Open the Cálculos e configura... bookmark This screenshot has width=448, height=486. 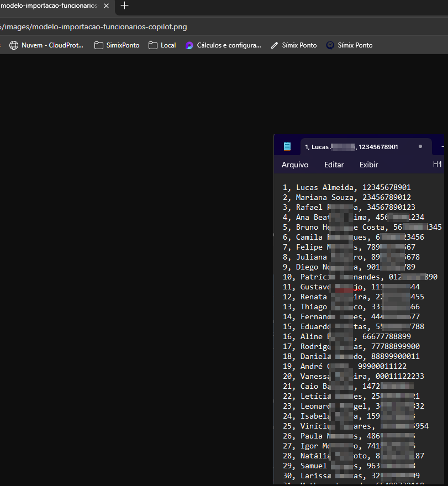click(223, 45)
